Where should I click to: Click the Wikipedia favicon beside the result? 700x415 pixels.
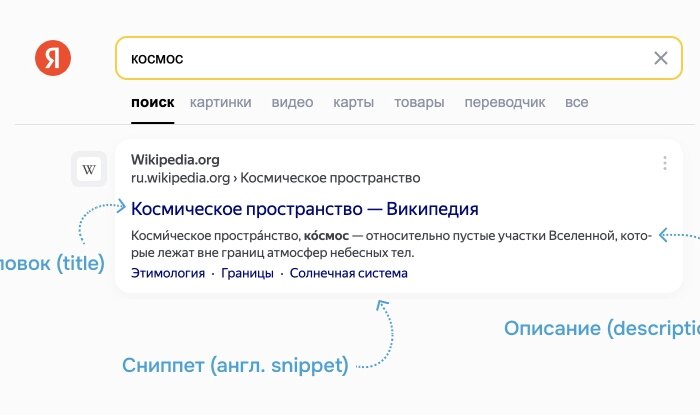coord(89,169)
